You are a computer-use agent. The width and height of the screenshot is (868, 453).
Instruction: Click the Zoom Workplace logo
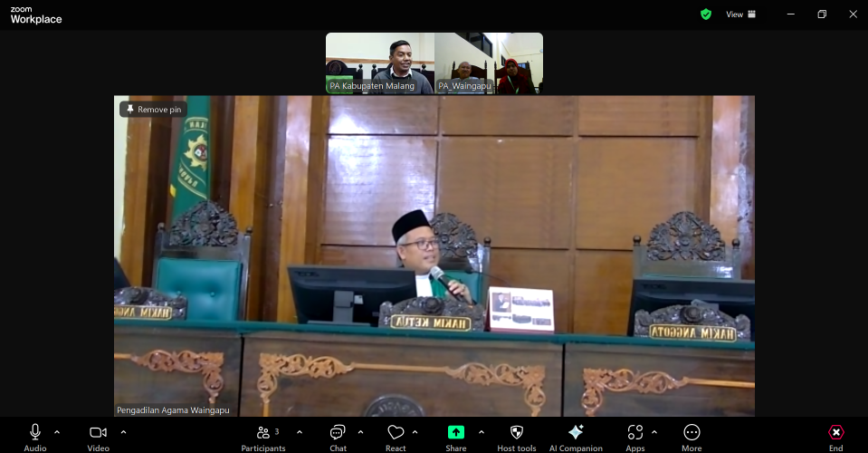(36, 15)
